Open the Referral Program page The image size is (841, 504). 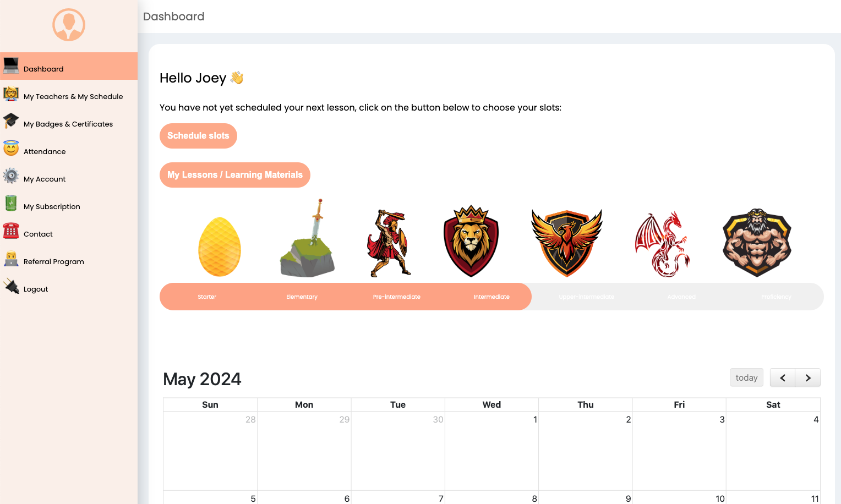coord(54,261)
